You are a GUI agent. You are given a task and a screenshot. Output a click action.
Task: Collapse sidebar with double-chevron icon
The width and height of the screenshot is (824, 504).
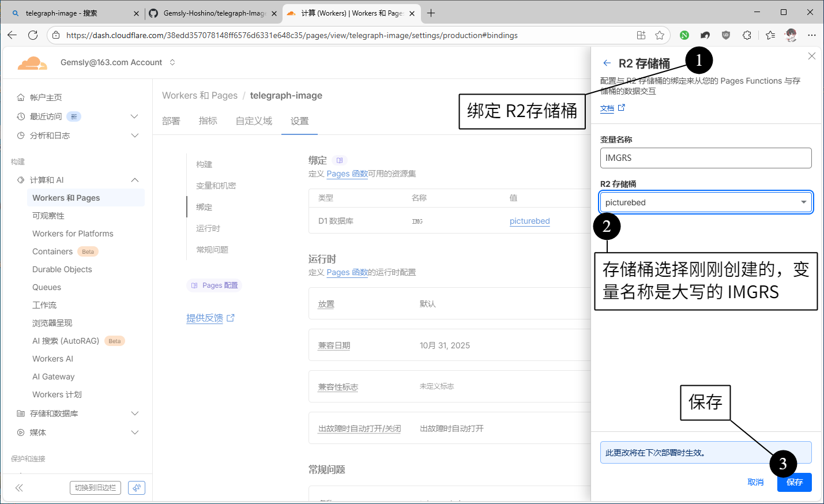pyautogui.click(x=19, y=488)
